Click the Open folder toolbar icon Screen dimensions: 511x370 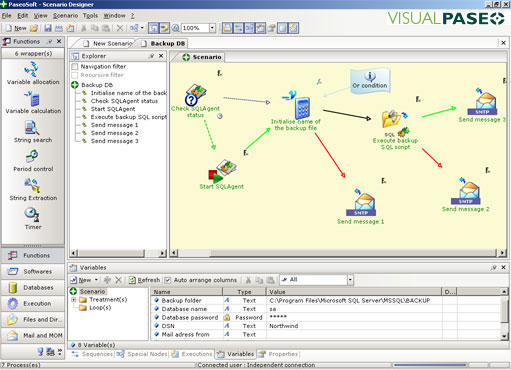(34, 28)
